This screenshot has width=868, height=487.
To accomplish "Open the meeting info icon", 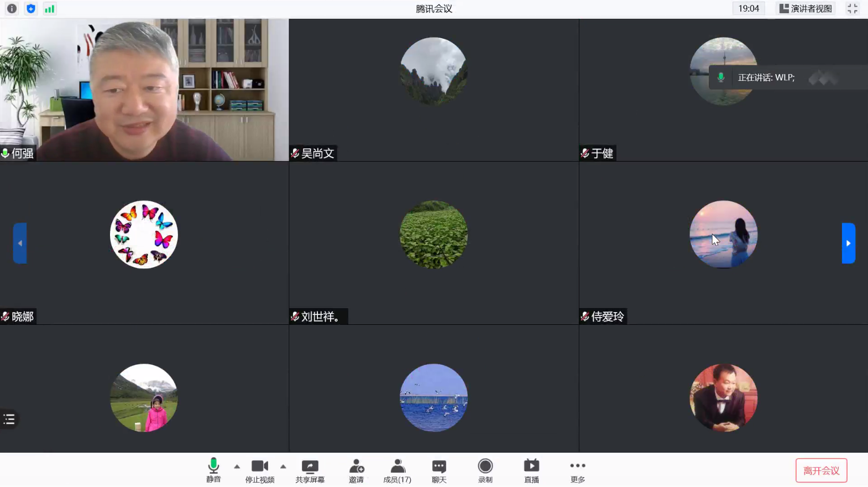I will [12, 9].
